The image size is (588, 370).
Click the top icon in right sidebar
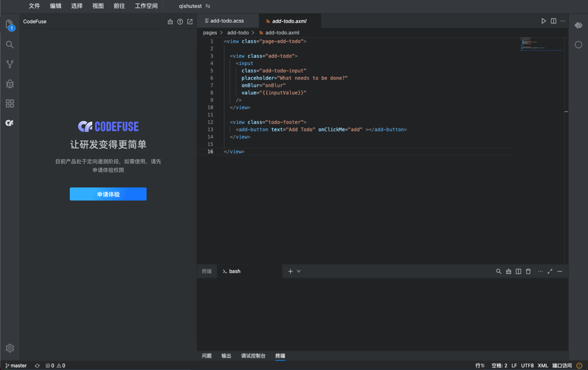click(x=579, y=25)
